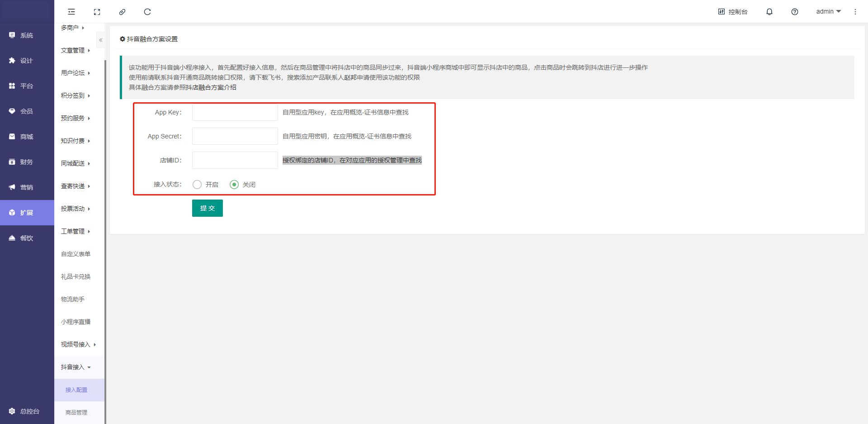Screen dimensions: 868x424
Task: Select the 开启 radio button
Action: click(x=197, y=185)
